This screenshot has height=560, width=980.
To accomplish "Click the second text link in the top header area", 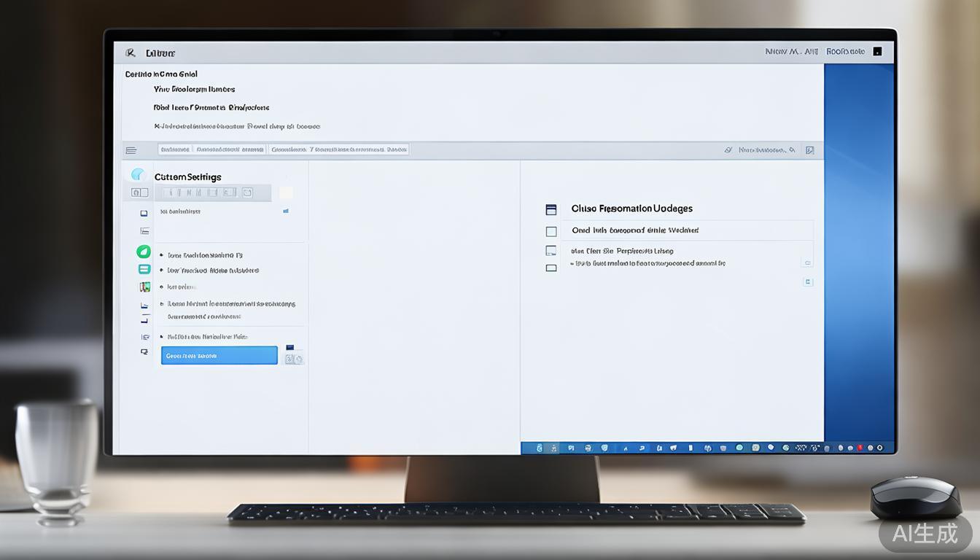I will pyautogui.click(x=195, y=90).
